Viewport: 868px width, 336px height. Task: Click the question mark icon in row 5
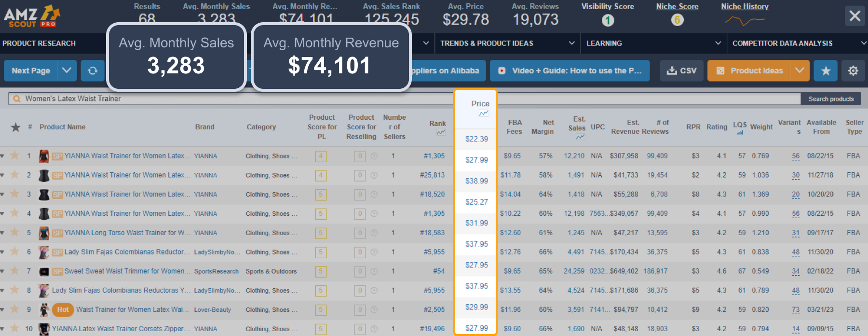[x=374, y=233]
